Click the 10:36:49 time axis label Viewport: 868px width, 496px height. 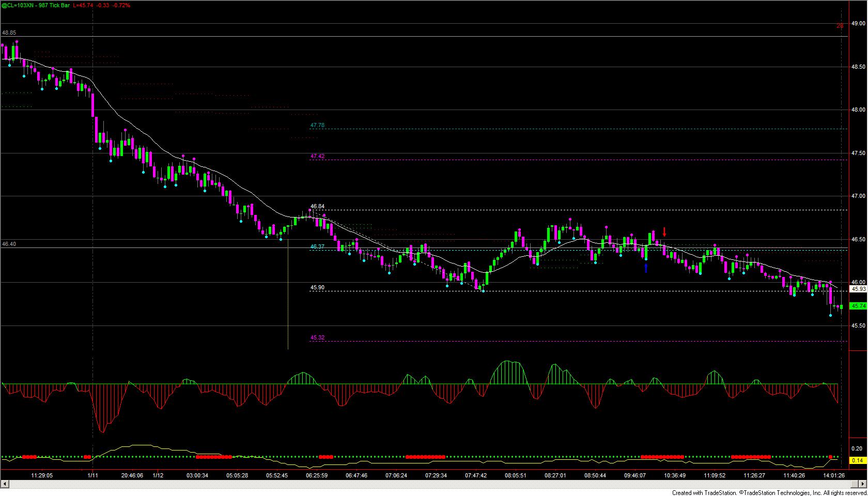pos(675,475)
